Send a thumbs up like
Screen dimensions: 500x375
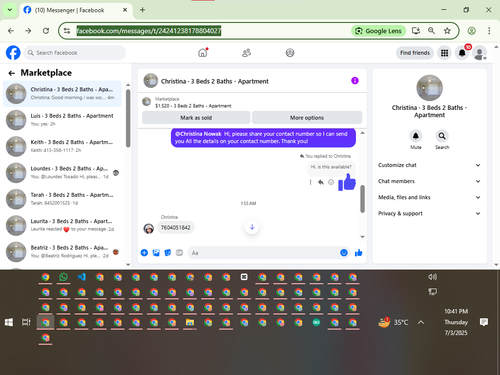[x=359, y=253]
